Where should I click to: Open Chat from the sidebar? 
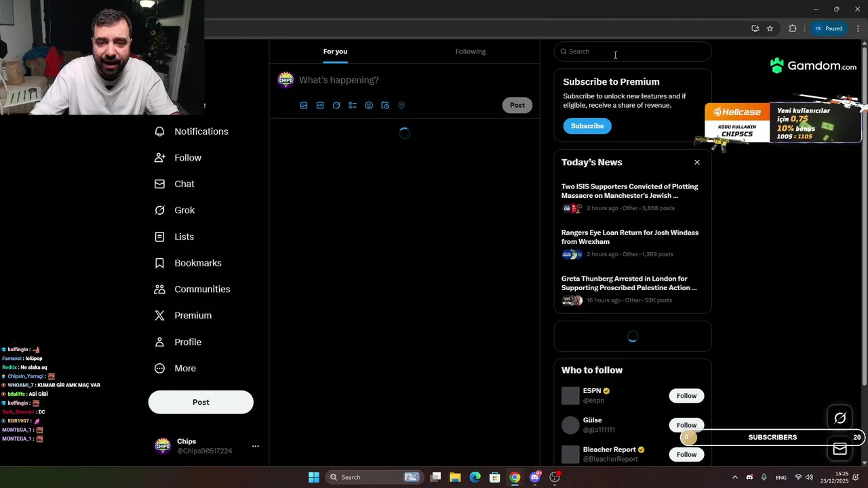(175, 184)
